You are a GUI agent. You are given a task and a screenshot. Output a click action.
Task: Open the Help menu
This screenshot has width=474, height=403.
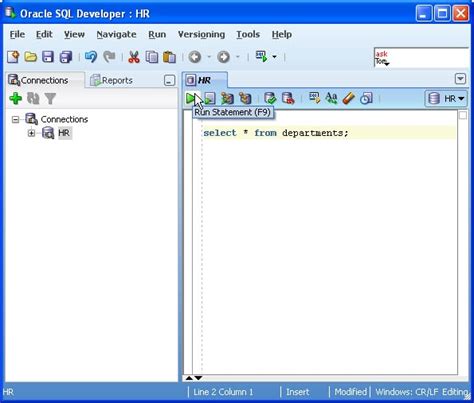282,34
